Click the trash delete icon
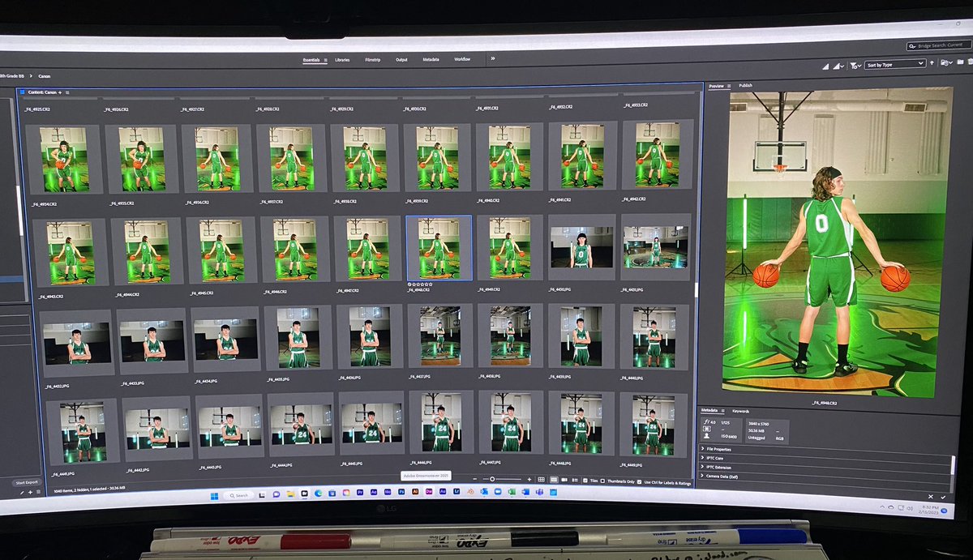Screen dimensions: 973x560 [x=970, y=62]
